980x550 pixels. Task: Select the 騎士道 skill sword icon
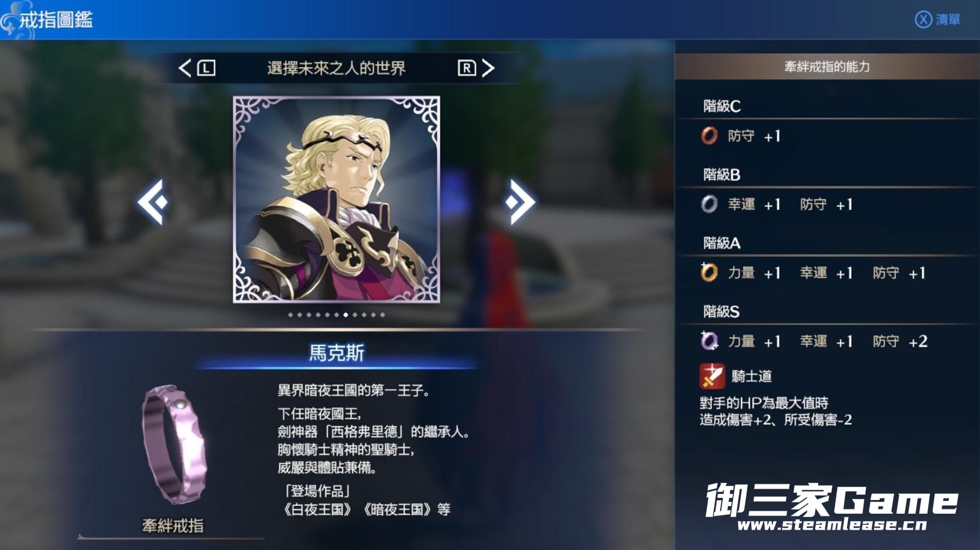click(712, 376)
